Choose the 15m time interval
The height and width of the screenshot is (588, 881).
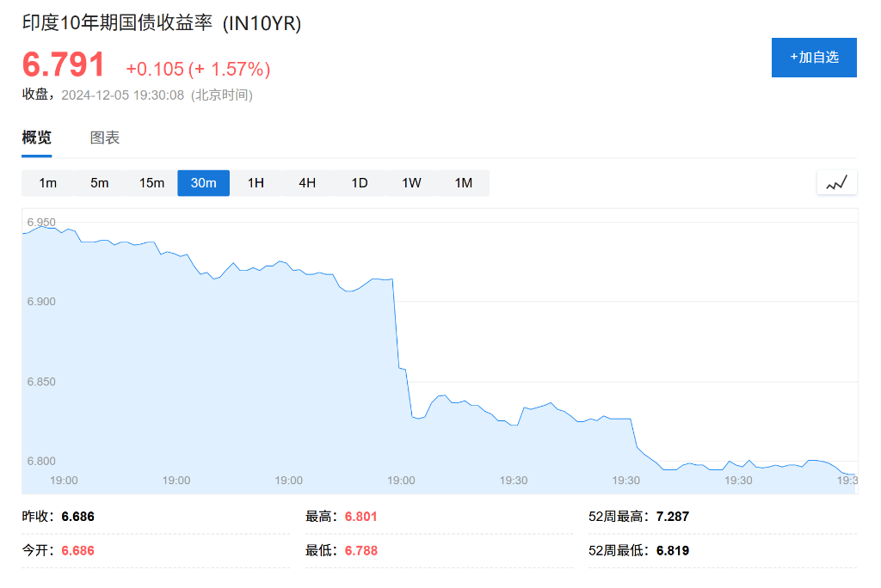151,183
